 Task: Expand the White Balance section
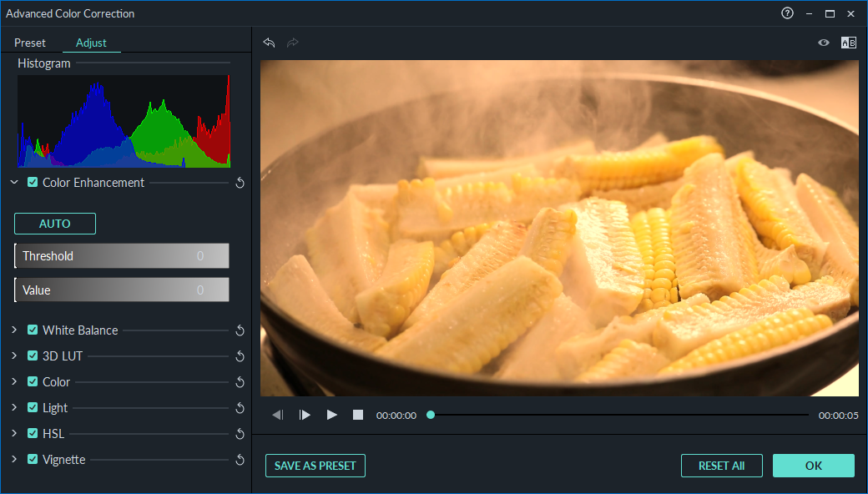click(x=14, y=330)
